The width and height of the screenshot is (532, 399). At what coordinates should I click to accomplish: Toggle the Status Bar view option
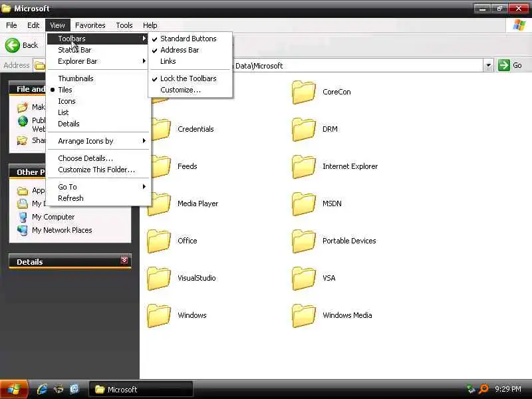click(x=98, y=50)
